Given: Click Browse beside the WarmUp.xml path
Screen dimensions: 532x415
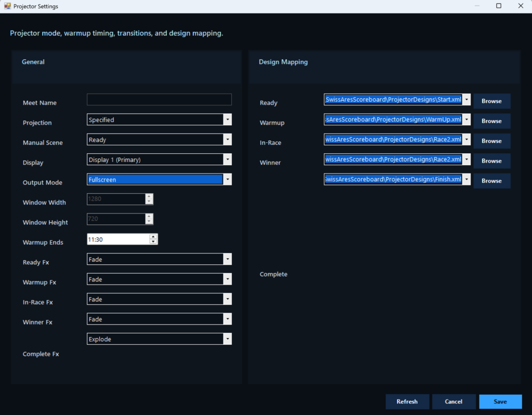Looking at the screenshot, I should point(491,121).
